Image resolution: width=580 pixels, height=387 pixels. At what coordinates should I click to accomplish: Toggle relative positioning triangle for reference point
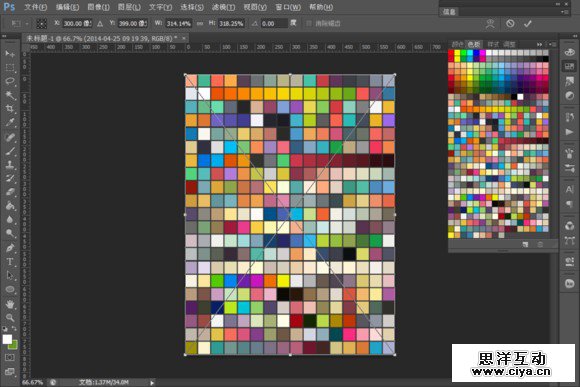point(100,24)
